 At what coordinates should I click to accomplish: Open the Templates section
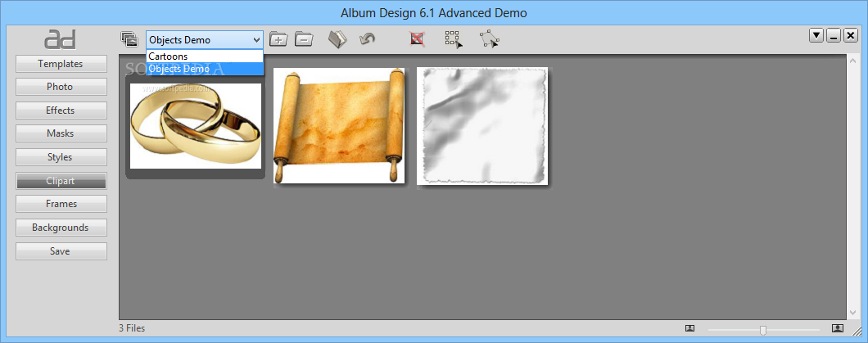(x=61, y=64)
